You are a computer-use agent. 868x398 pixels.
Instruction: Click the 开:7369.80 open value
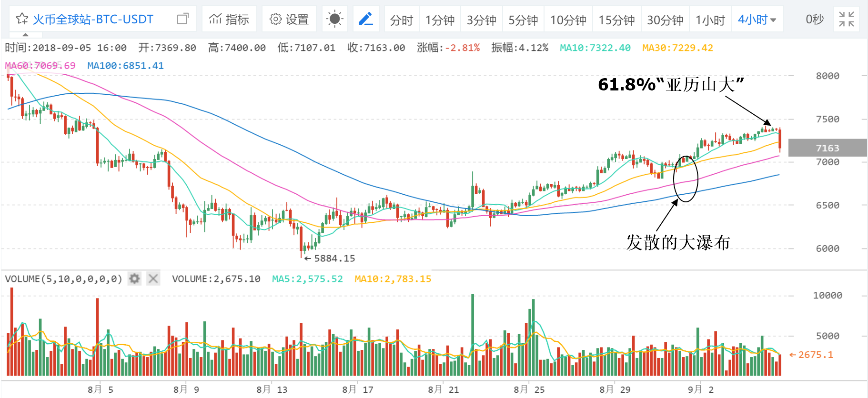pyautogui.click(x=167, y=48)
